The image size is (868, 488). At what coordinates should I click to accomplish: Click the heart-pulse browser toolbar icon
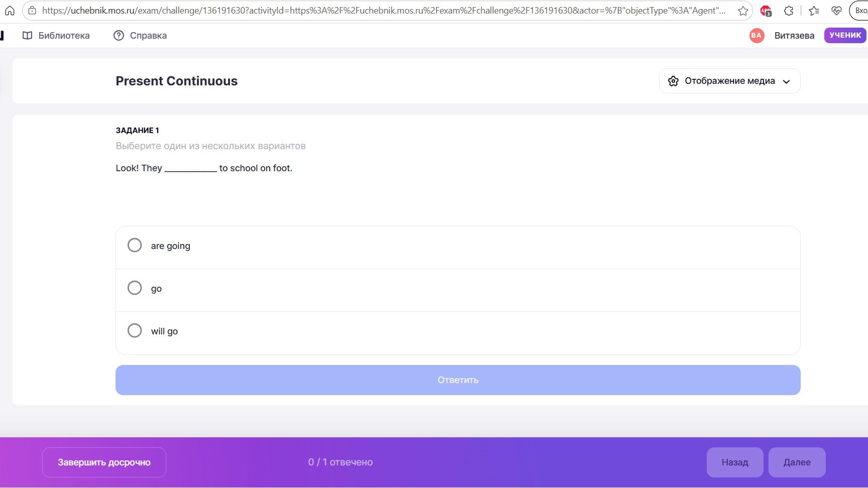tap(836, 11)
